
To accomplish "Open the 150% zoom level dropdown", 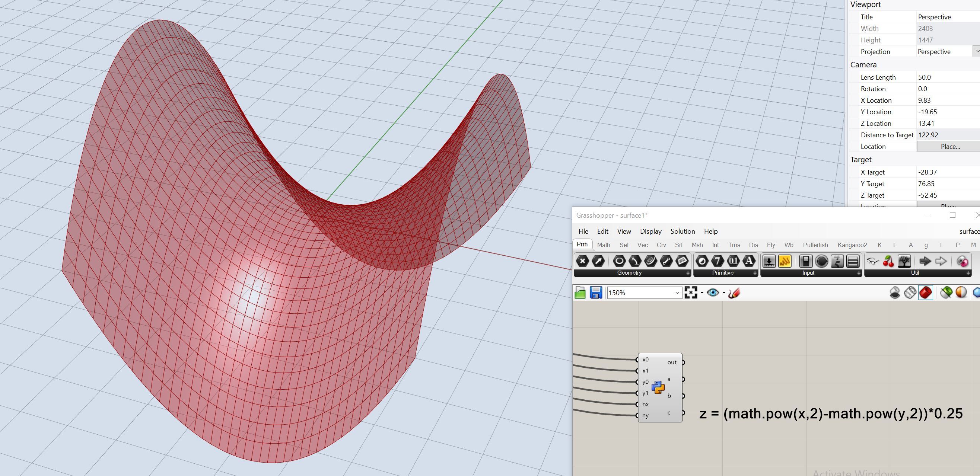I will tap(677, 293).
